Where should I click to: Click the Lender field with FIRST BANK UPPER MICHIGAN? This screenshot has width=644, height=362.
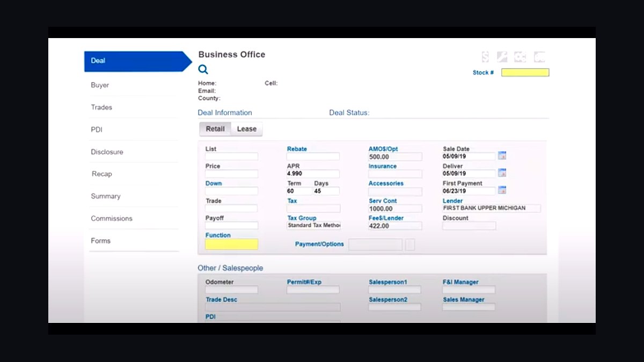(492, 208)
